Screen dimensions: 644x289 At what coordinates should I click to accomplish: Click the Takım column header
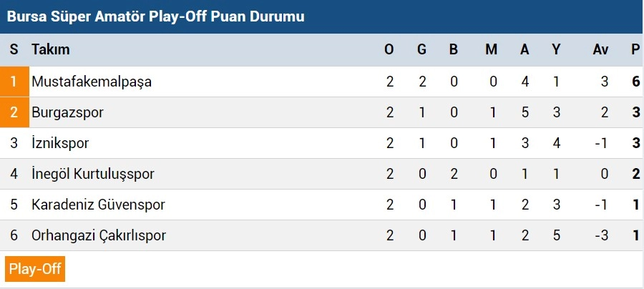pos(51,49)
